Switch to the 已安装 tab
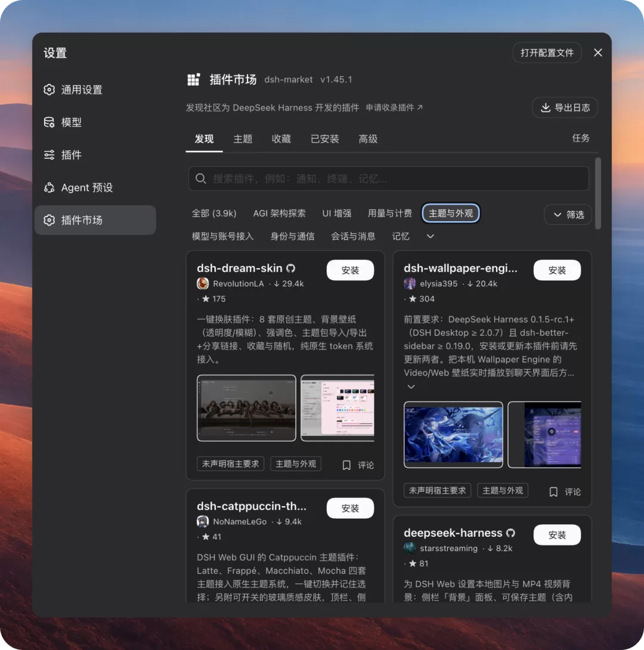The width and height of the screenshot is (644, 650). coord(325,139)
